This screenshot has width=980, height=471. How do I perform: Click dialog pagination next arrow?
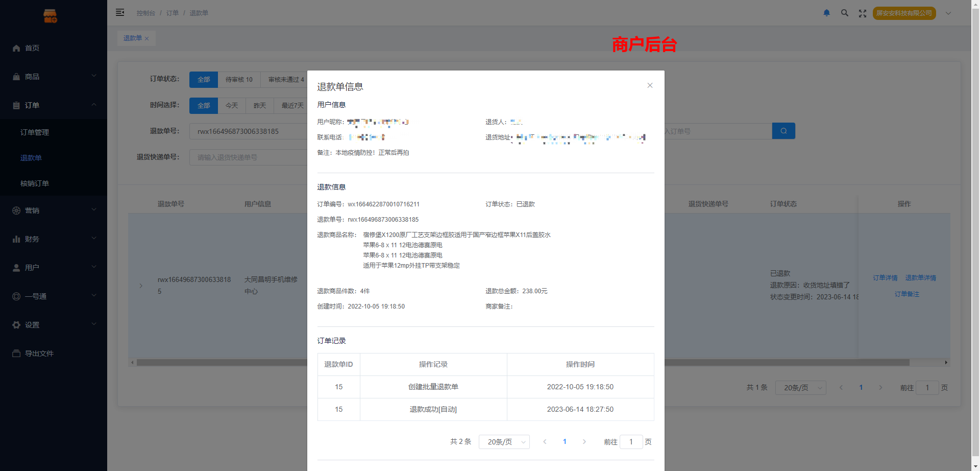point(584,442)
